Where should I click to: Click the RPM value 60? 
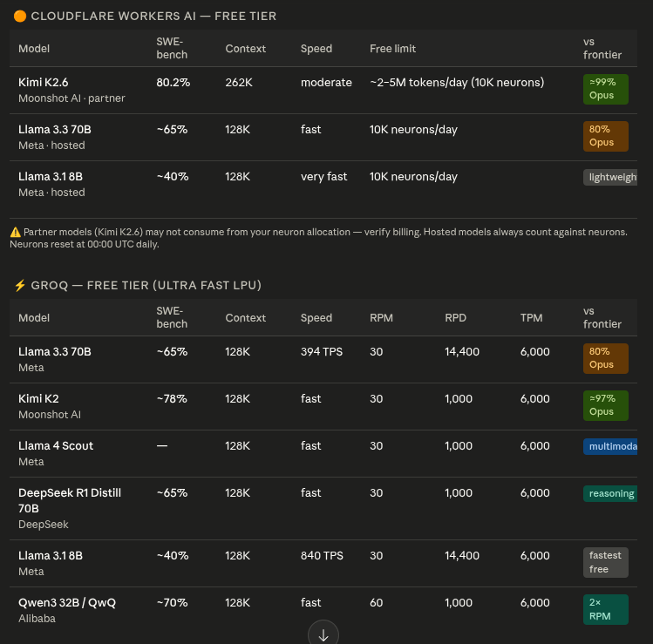click(376, 603)
